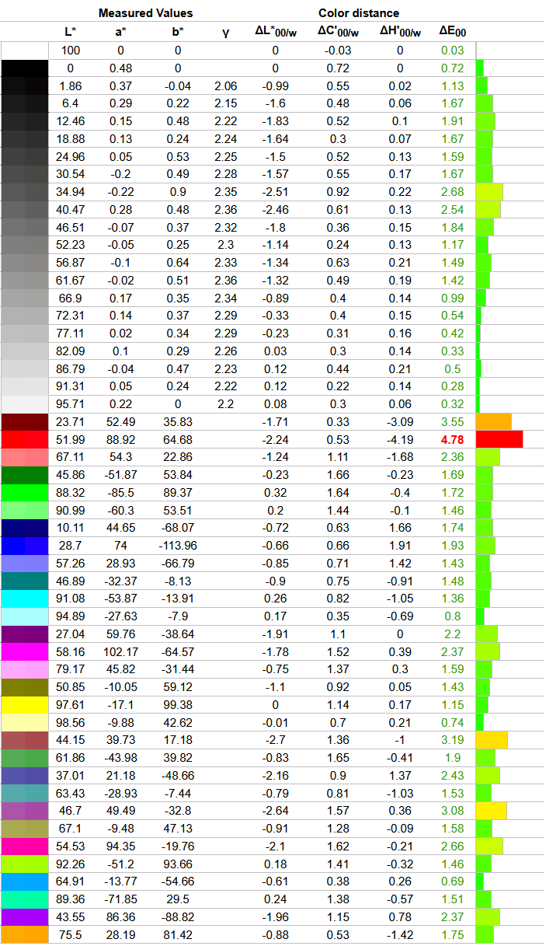Click the yellow ΔE bar for 3.19
This screenshot has height=946, width=560.
(x=492, y=740)
